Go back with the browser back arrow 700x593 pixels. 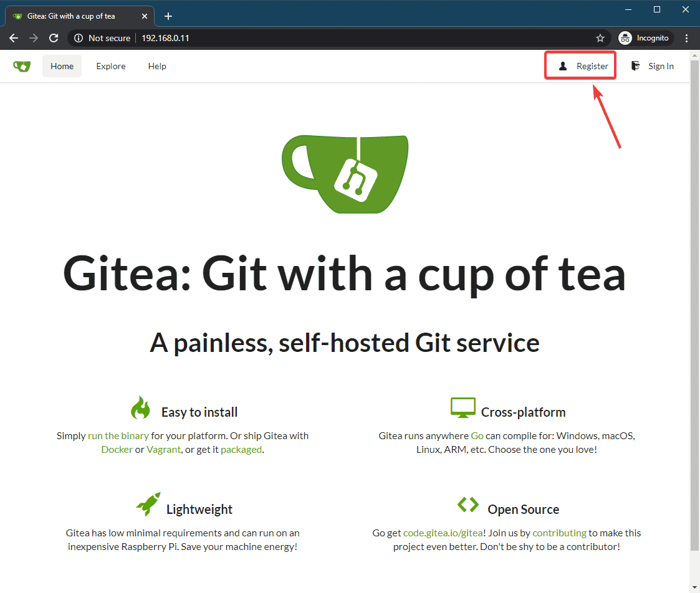[x=14, y=38]
